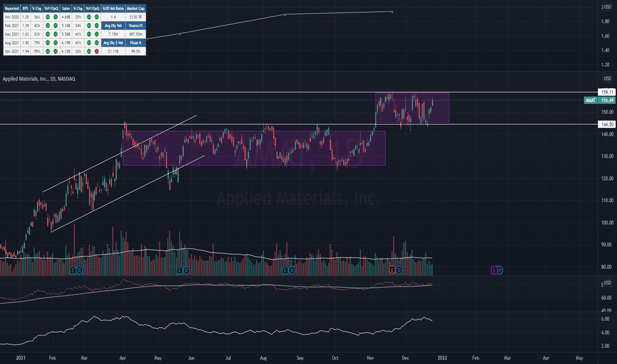Click the sales value 4.69B
Screen dimensions: 617x364
point(66,17)
